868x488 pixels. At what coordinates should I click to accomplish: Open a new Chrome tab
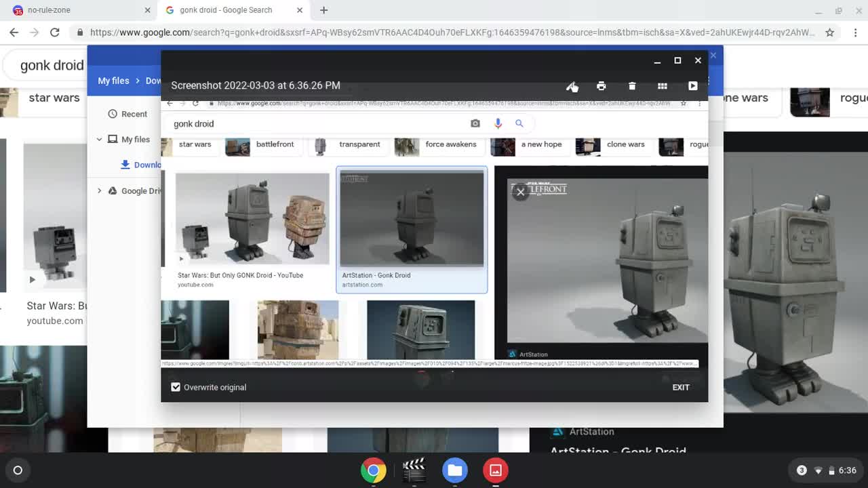pos(323,10)
